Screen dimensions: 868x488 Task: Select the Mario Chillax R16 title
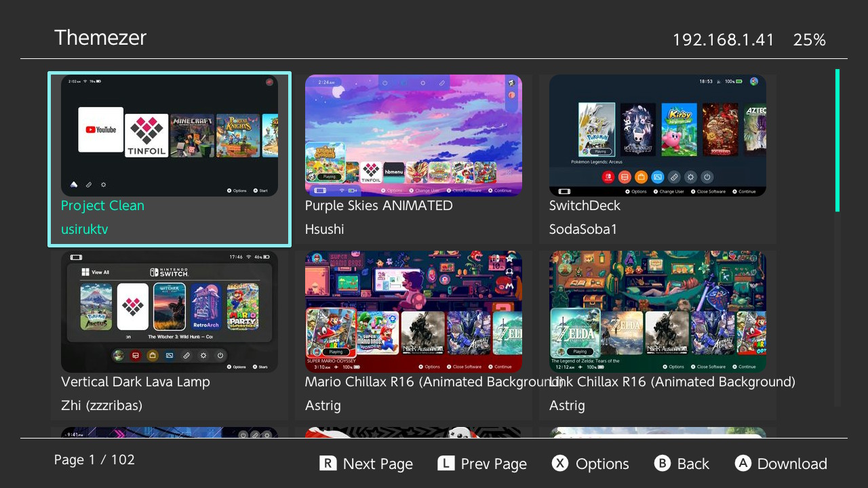click(x=434, y=382)
